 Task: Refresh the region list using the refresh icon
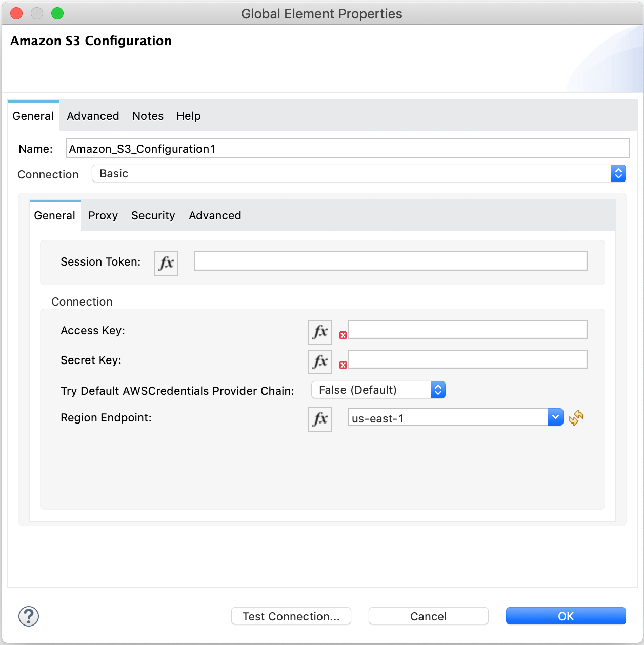[x=576, y=418]
